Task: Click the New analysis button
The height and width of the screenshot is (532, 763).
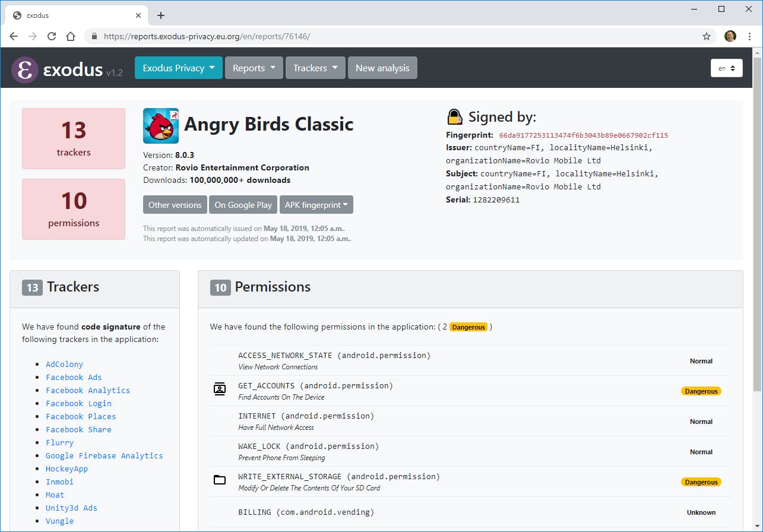Action: click(x=382, y=68)
